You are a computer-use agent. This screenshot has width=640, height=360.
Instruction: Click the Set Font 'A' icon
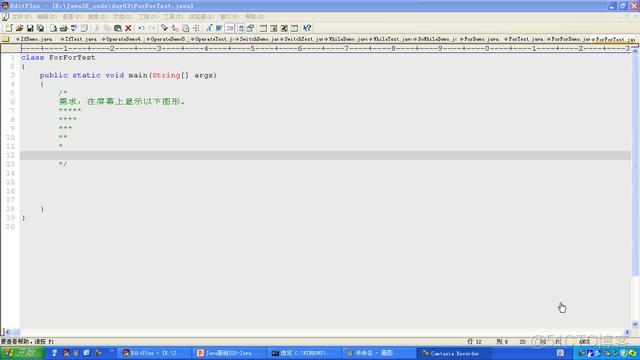[x=209, y=28]
